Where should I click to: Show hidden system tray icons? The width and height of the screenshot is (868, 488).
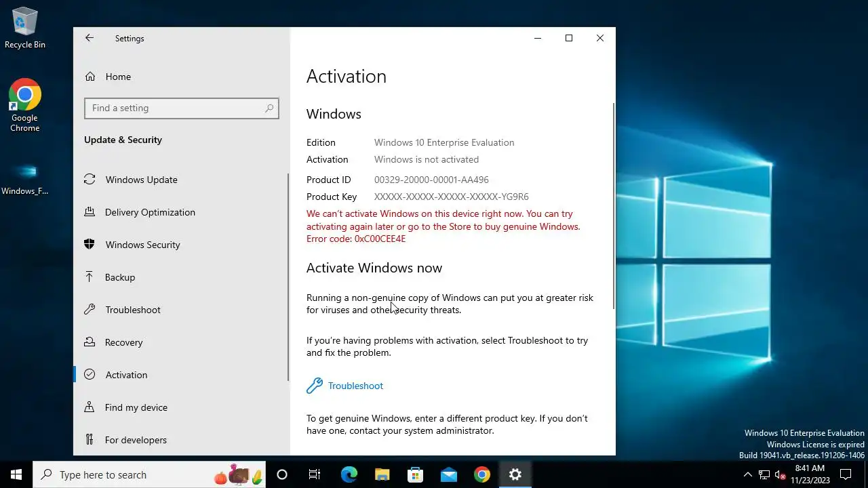point(747,474)
